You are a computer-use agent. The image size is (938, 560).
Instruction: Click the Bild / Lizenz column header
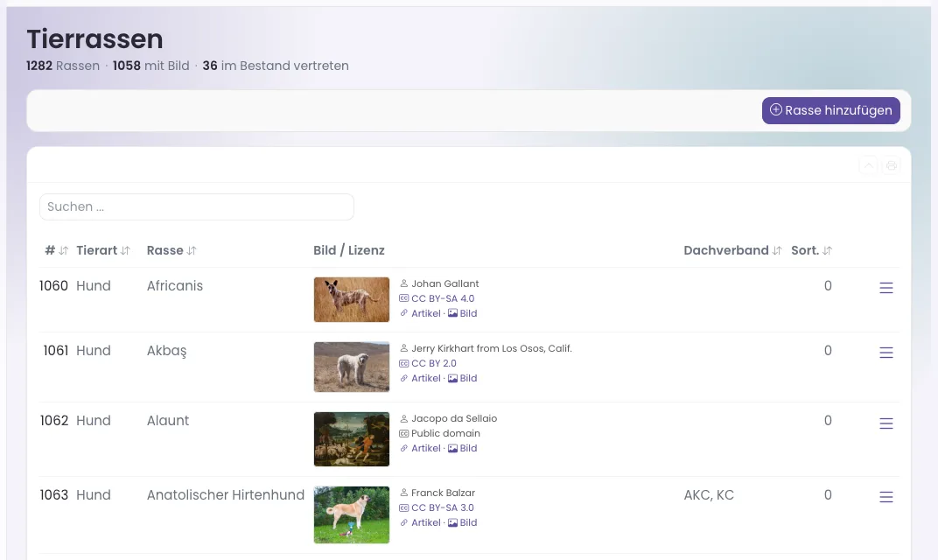[349, 250]
